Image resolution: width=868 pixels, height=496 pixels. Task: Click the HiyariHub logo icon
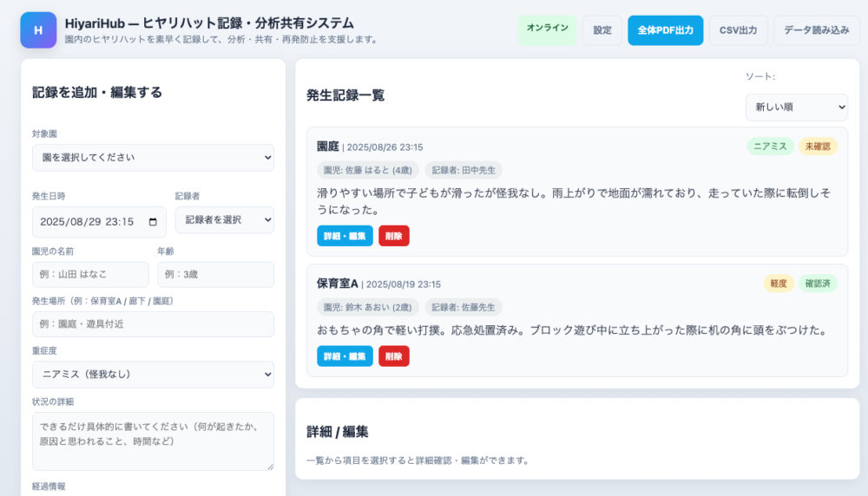coord(38,30)
